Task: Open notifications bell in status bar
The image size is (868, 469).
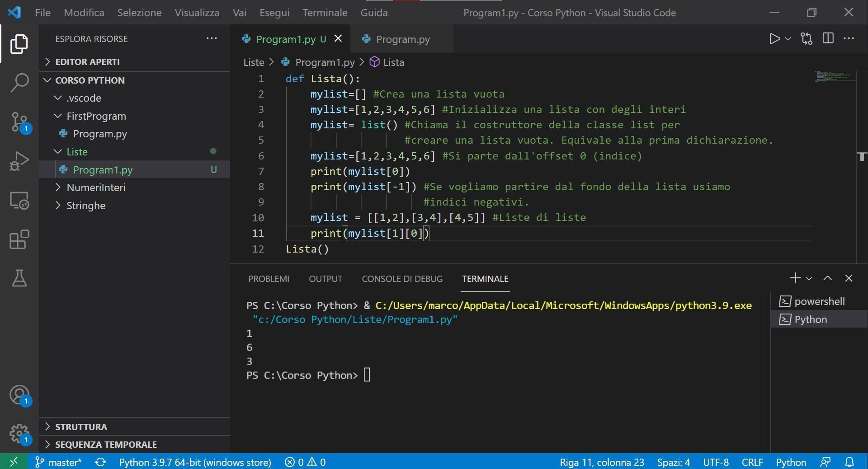Action: coord(850,462)
